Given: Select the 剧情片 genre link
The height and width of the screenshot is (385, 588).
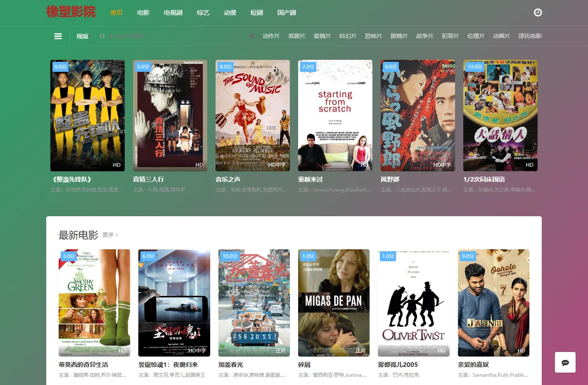Looking at the screenshot, I should coord(399,36).
